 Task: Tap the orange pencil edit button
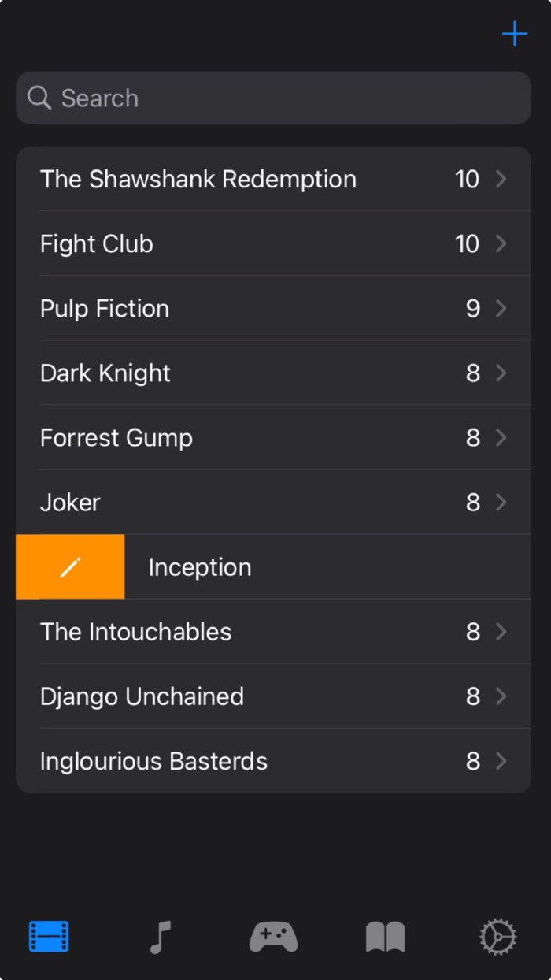tap(70, 566)
